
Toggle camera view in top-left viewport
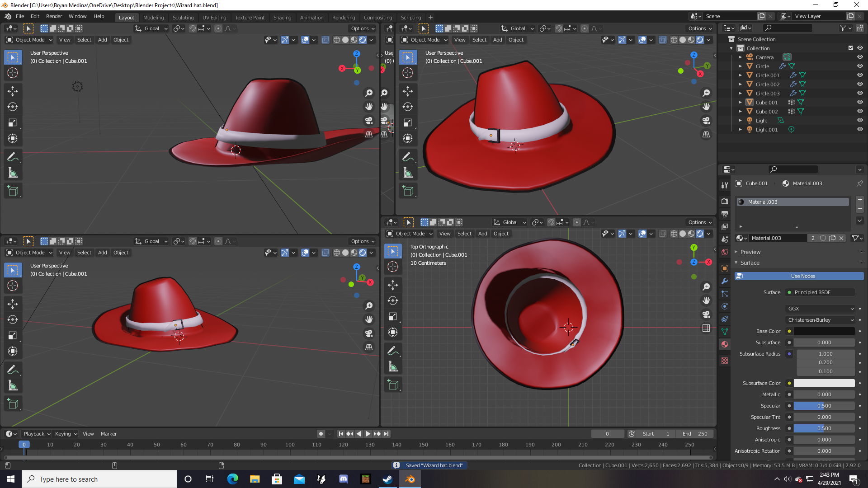tap(369, 121)
